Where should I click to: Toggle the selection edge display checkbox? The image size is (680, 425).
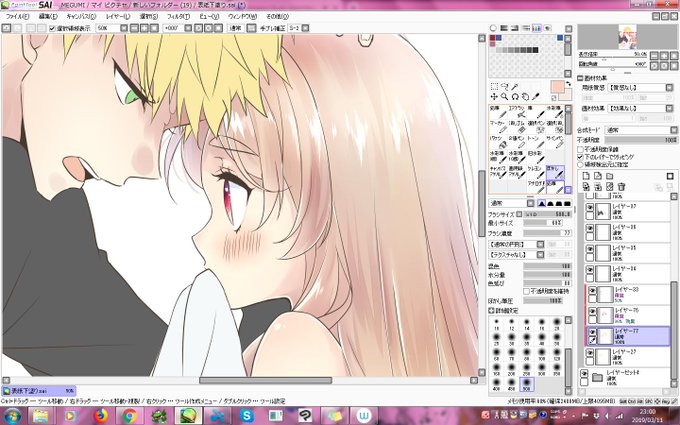click(52, 28)
